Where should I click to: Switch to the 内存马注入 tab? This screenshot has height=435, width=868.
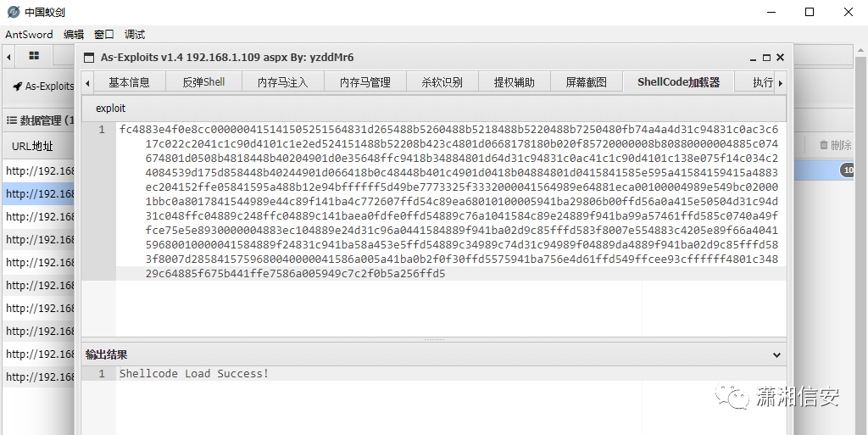pyautogui.click(x=283, y=82)
